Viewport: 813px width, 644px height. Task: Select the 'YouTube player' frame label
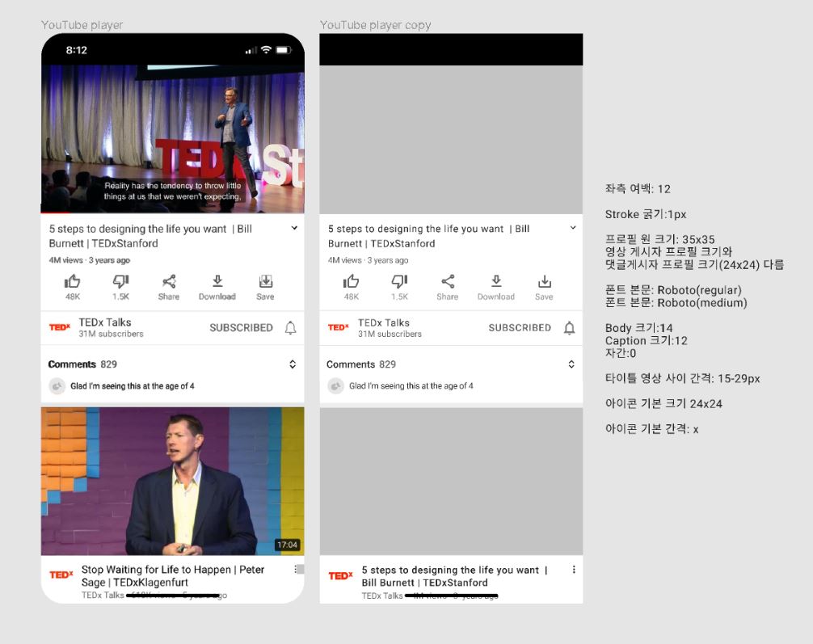82,25
